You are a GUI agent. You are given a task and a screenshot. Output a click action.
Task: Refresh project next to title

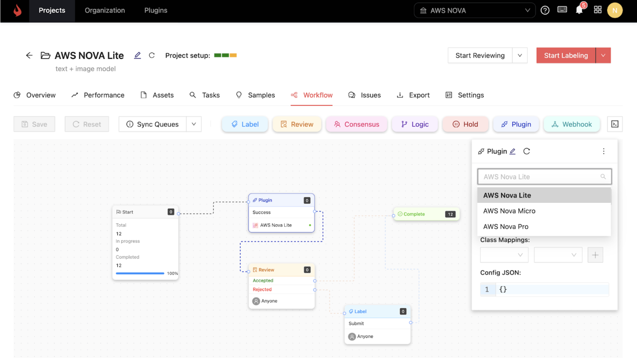[x=152, y=55]
